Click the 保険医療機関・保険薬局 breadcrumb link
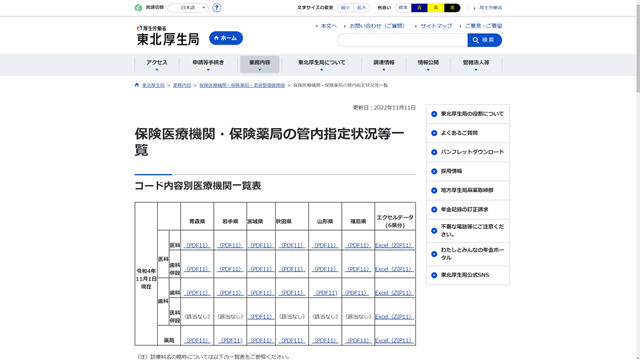 point(242,85)
